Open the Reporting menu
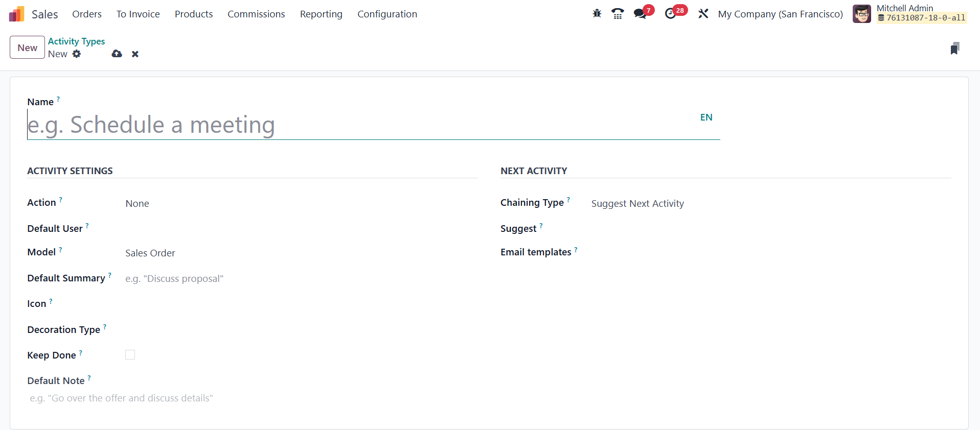This screenshot has width=980, height=430. coord(321,14)
